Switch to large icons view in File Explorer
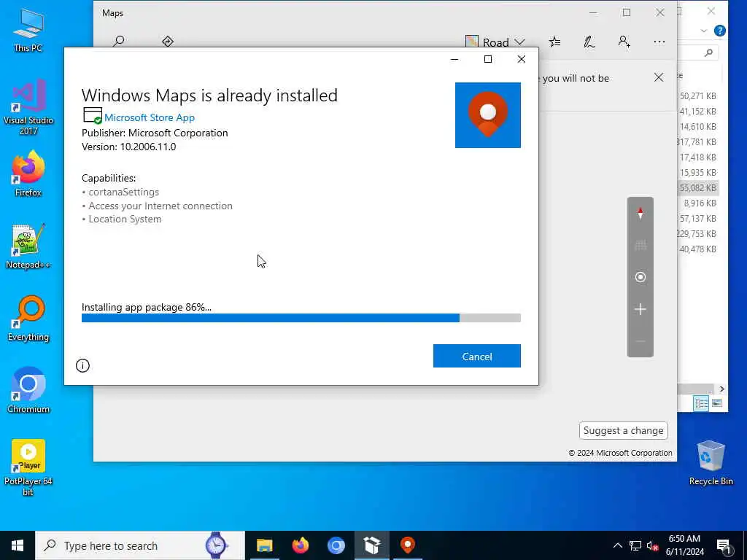 (x=717, y=403)
